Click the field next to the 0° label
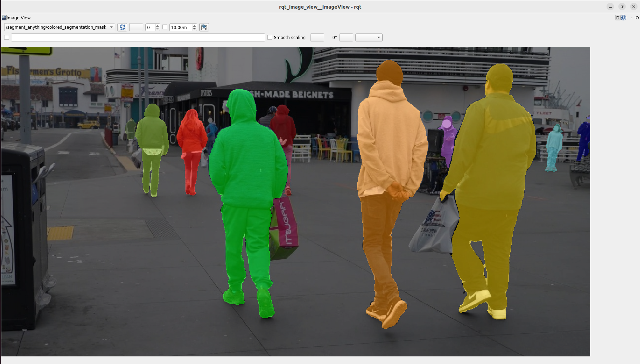This screenshot has height=364, width=640. pyautogui.click(x=346, y=37)
